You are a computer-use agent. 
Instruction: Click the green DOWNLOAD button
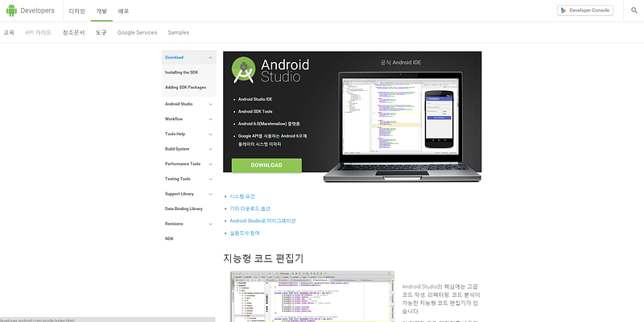pyautogui.click(x=266, y=165)
